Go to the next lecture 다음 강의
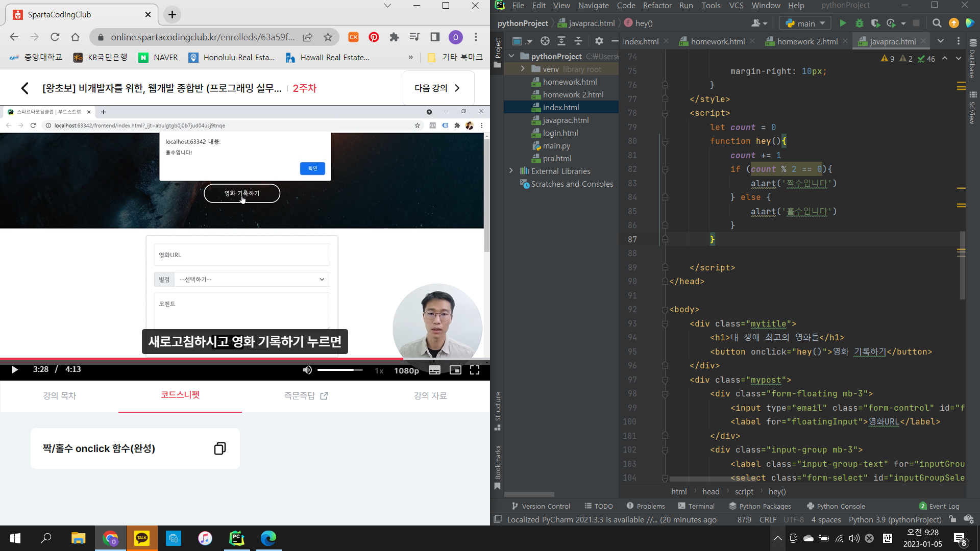 click(x=438, y=88)
